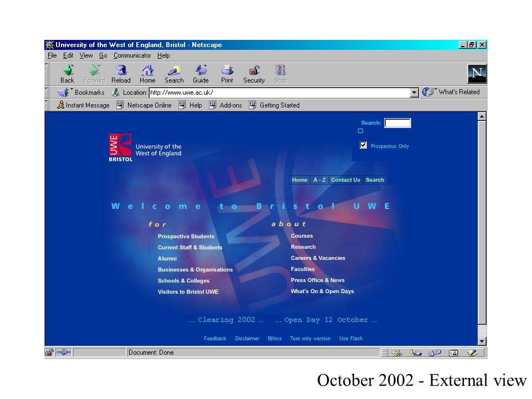Open the File menu
The image size is (532, 399).
[52, 55]
